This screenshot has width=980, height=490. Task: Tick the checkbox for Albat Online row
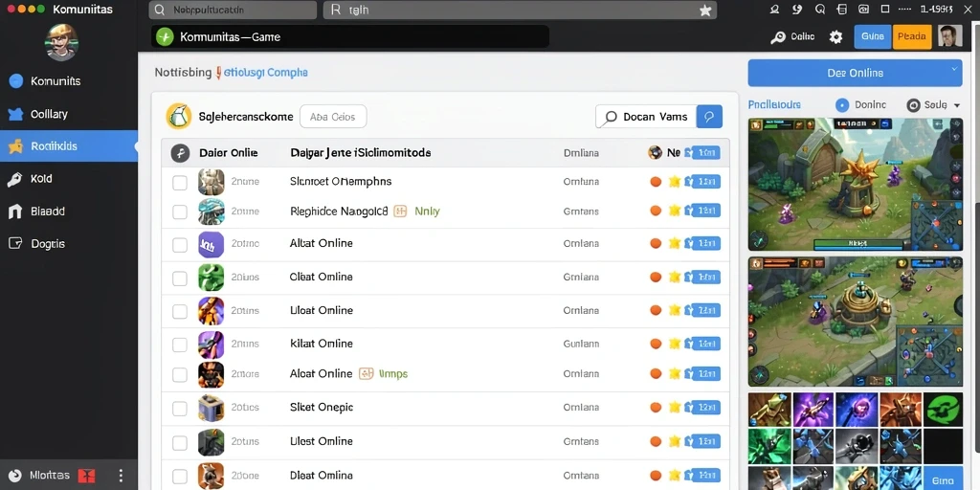(180, 244)
